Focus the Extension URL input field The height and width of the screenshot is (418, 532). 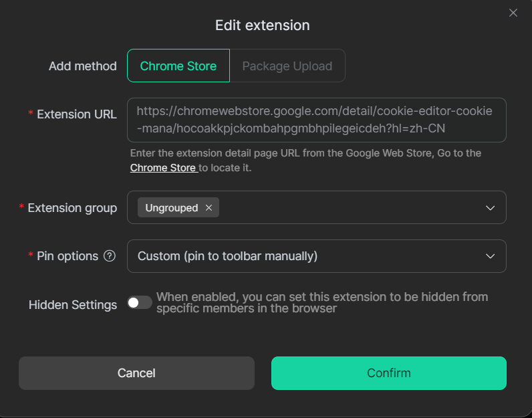pyautogui.click(x=315, y=120)
